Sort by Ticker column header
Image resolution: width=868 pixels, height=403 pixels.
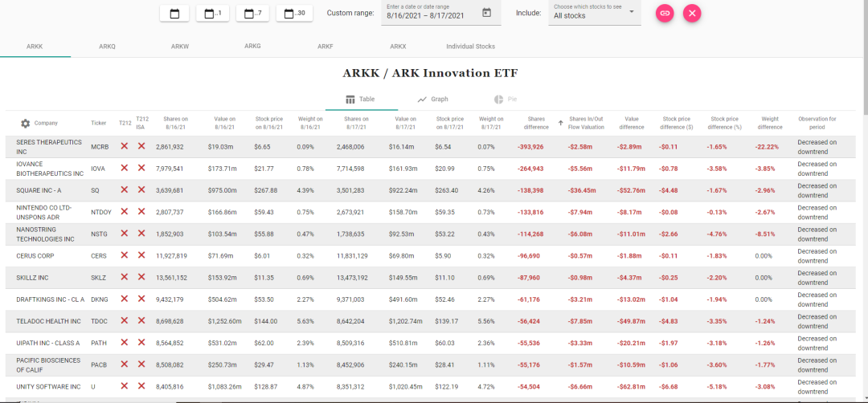tap(98, 124)
